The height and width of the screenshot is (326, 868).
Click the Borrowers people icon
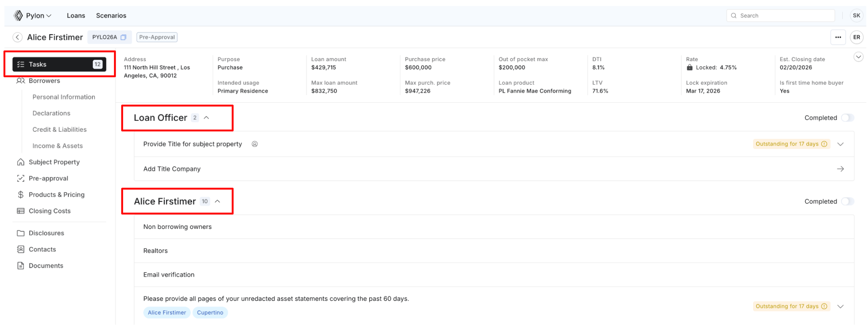21,81
